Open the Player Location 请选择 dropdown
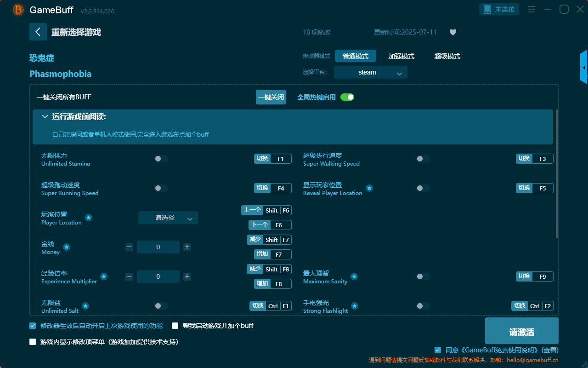 tap(168, 217)
